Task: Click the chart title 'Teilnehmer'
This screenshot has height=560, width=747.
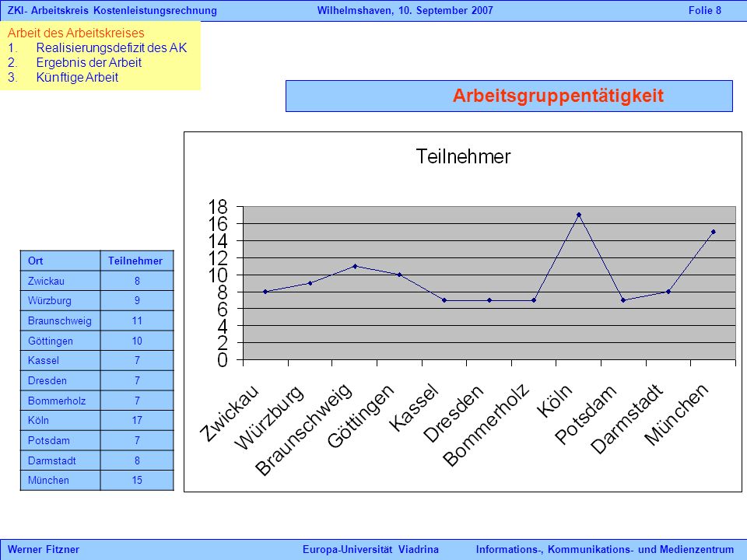Action: click(463, 156)
